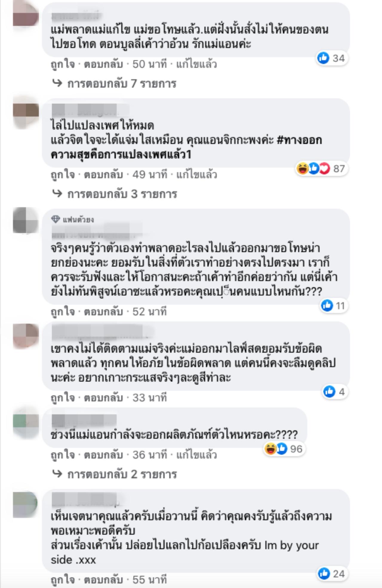
Task: Open the like reaction count of 24
Action: [x=332, y=574]
